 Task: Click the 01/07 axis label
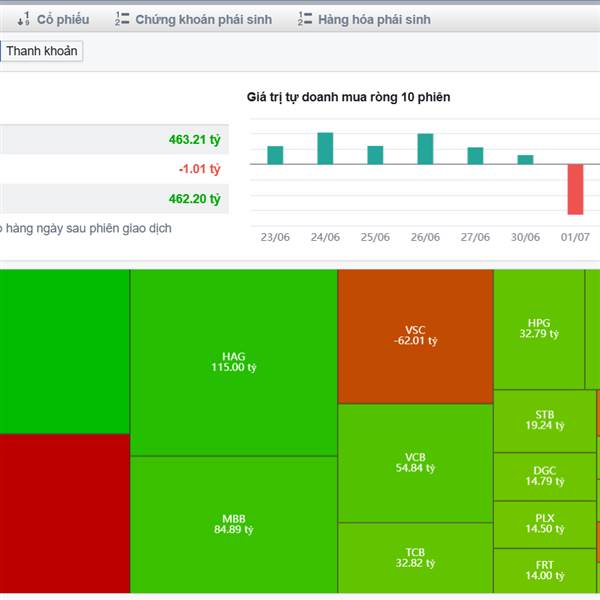tap(575, 237)
